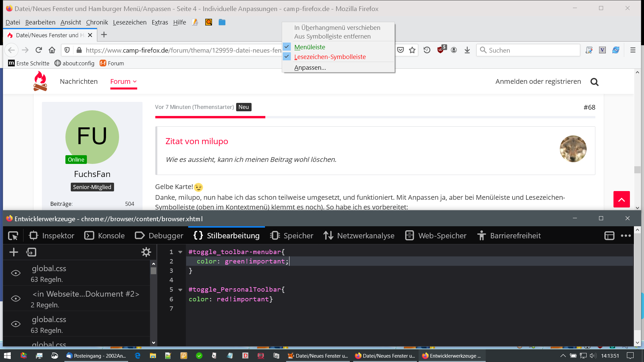The image size is (644, 362).
Task: Click Anmelden oder registrieren link
Action: pos(538,81)
